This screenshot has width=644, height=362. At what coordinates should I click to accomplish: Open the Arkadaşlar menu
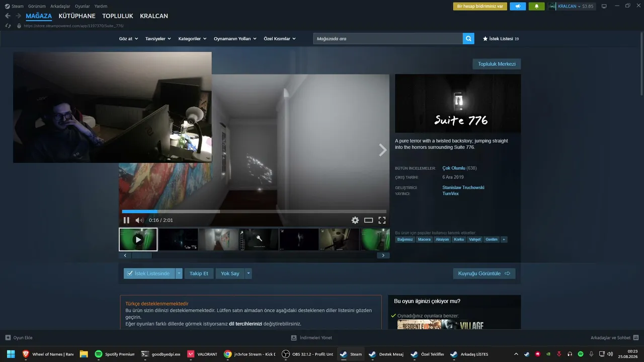point(60,6)
